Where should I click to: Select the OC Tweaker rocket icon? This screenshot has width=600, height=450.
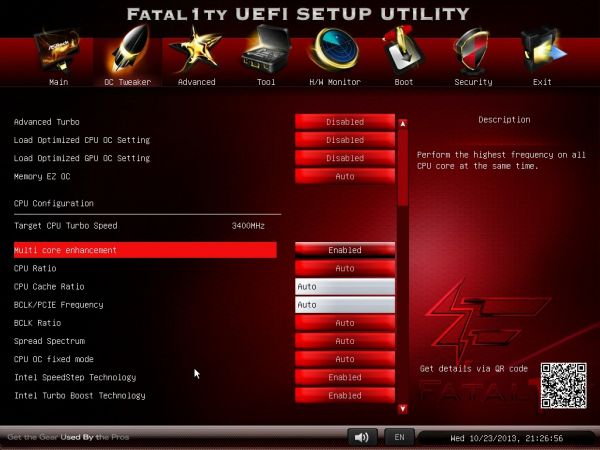[x=130, y=48]
